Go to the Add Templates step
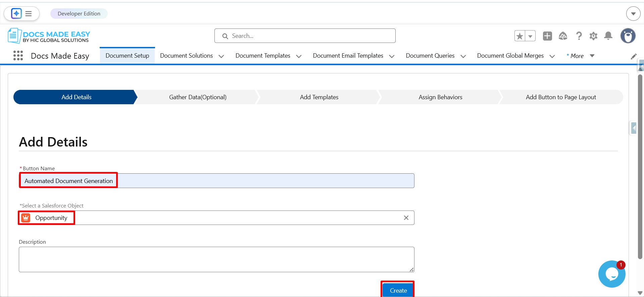This screenshot has width=644, height=297. tap(319, 97)
